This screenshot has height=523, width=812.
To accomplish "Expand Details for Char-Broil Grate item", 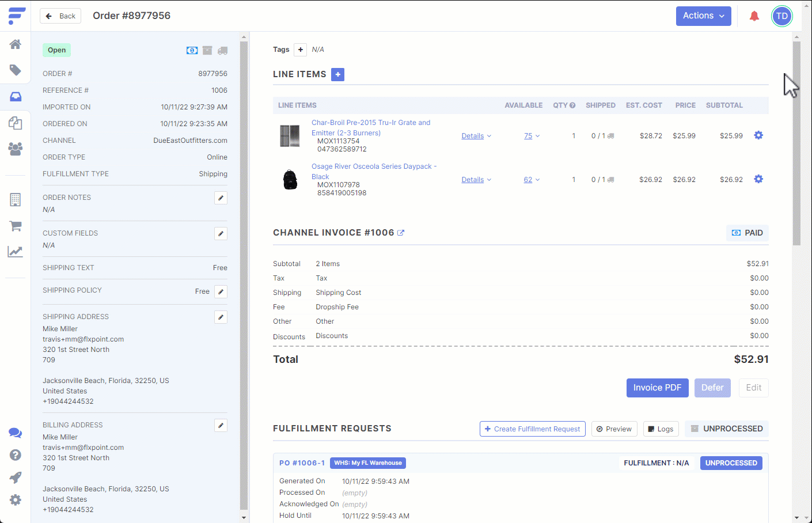I will click(476, 136).
